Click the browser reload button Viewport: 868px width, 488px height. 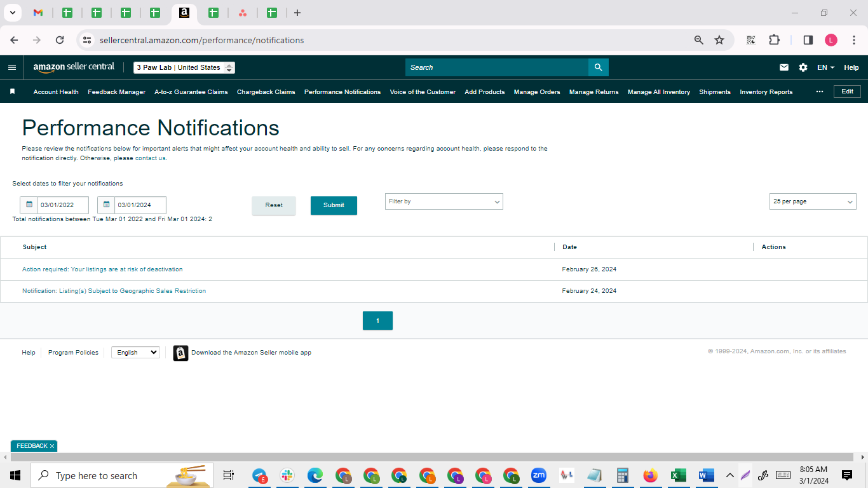60,40
